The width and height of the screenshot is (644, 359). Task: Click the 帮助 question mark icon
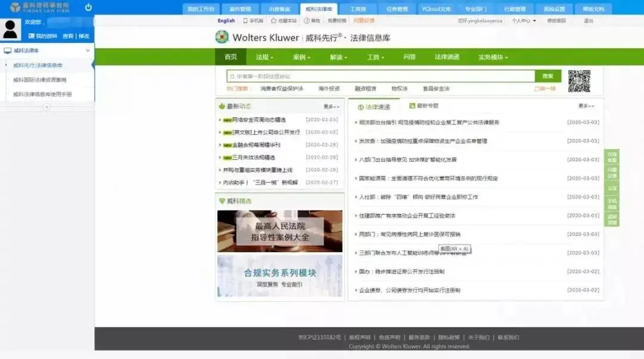coord(306,20)
